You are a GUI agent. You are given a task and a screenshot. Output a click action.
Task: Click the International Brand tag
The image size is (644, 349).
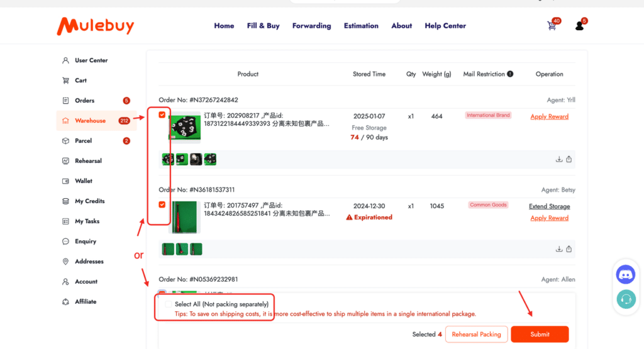click(488, 115)
